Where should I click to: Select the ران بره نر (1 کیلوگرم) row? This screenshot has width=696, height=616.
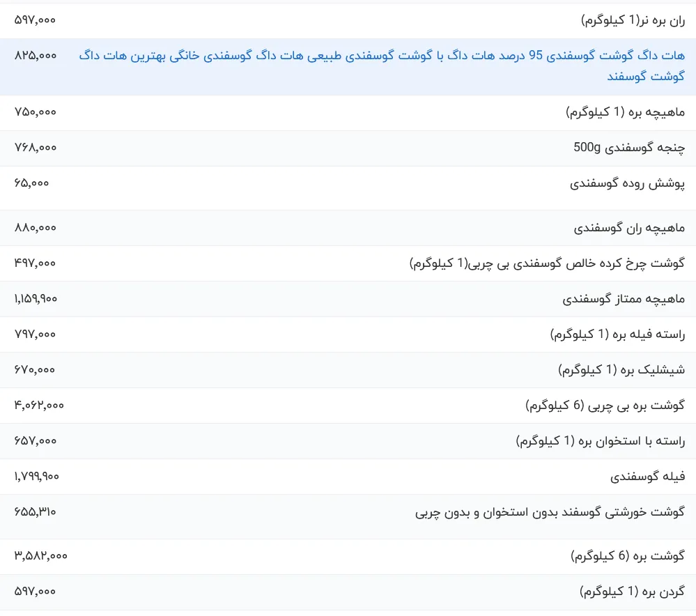point(348,20)
